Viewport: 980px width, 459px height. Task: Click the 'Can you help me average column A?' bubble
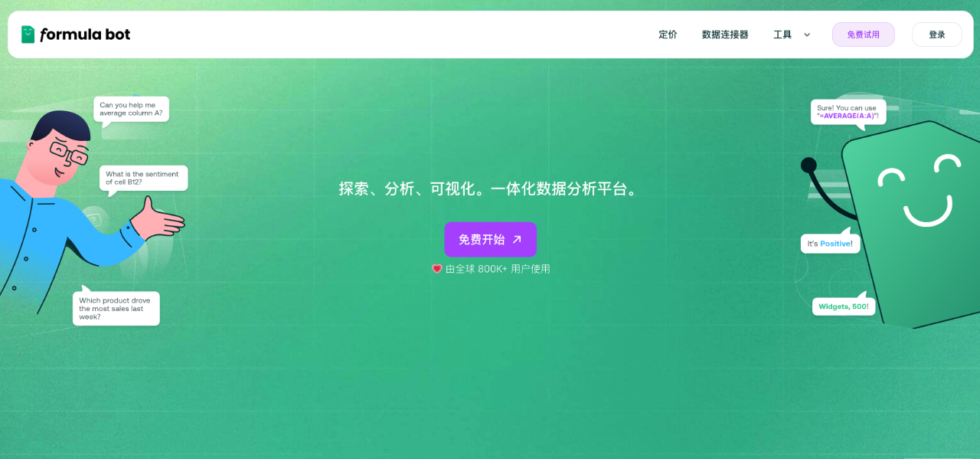[130, 109]
